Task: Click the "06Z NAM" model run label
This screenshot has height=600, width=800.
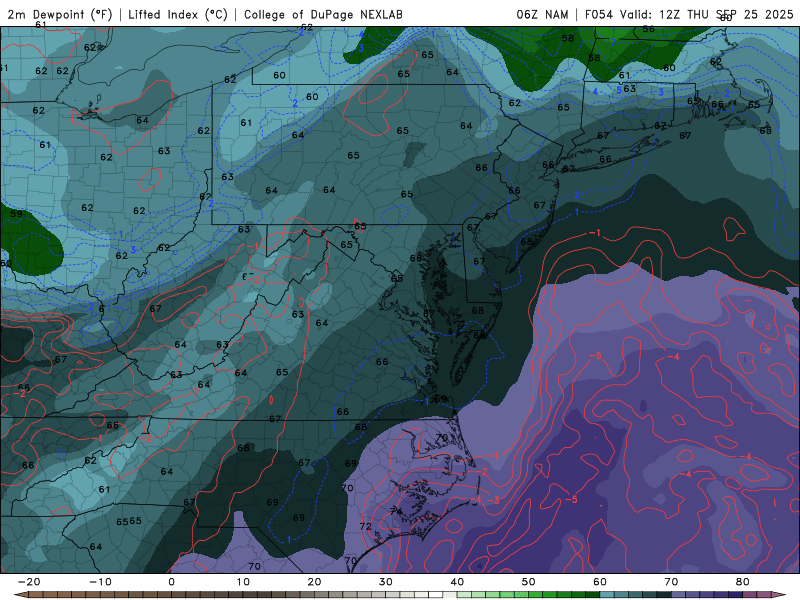Action: coord(542,14)
